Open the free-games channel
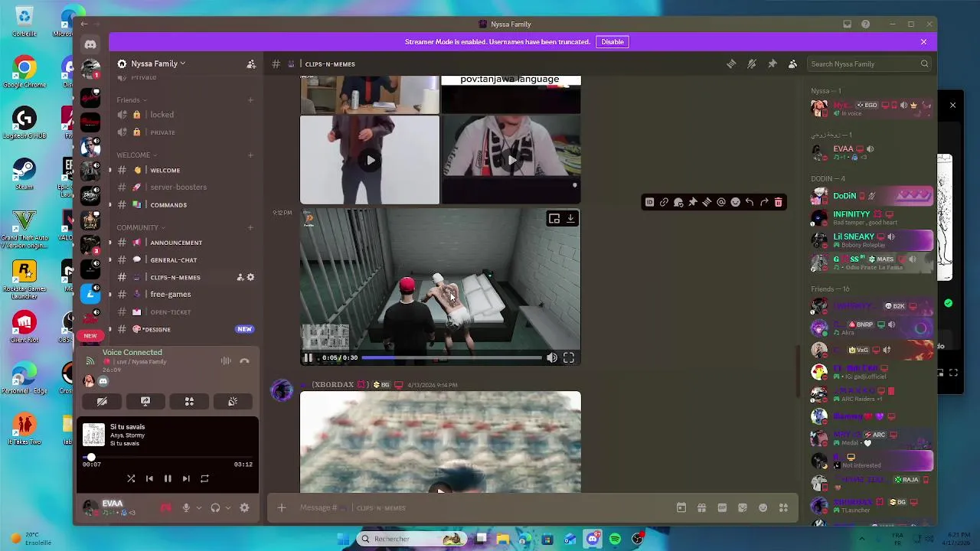 point(185,294)
